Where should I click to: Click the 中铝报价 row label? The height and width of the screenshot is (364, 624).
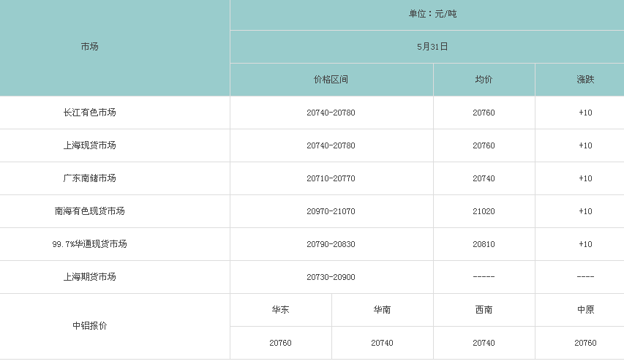coord(89,326)
